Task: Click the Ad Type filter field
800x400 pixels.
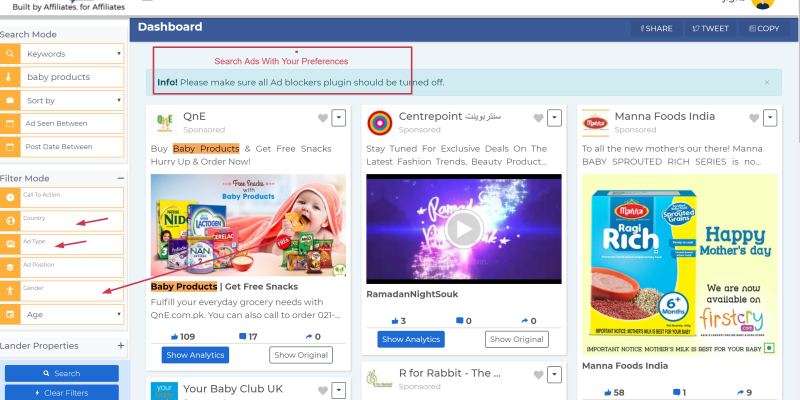Action: pyautogui.click(x=72, y=244)
